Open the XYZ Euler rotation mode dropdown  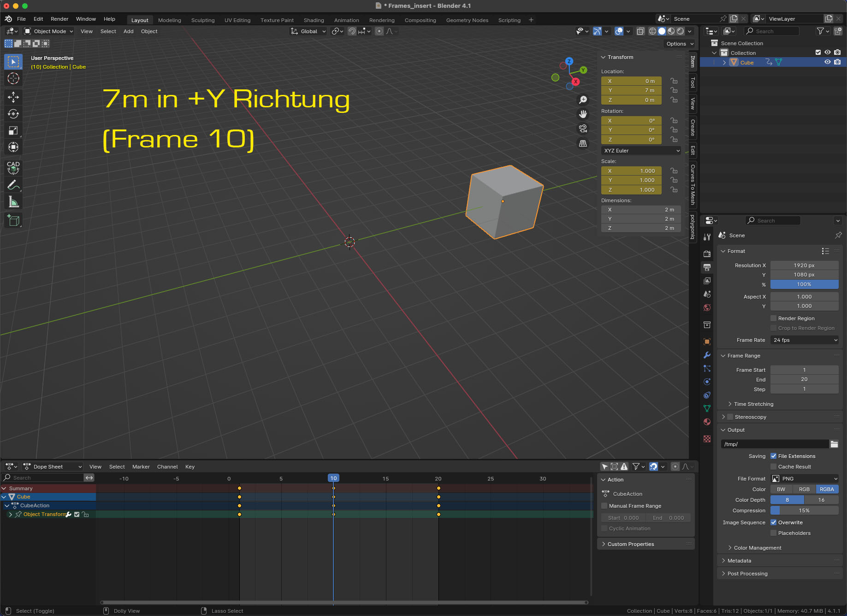[x=641, y=151]
